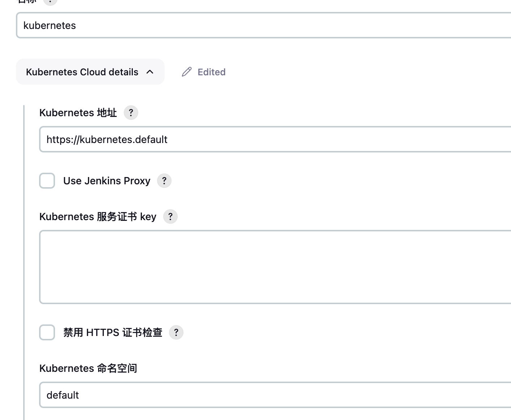
Task: Click the Edited status text
Action: (x=212, y=72)
